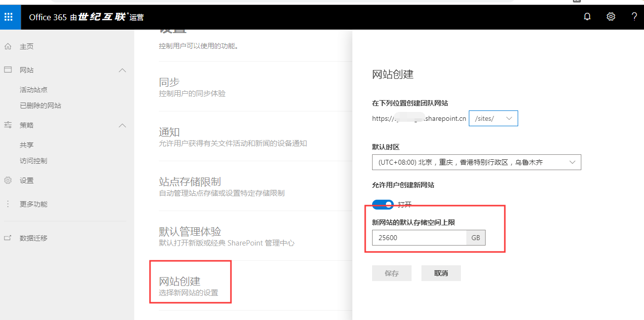Collapse the 网站 section chevron
Image resolution: width=644 pixels, height=320 pixels.
pos(123,71)
